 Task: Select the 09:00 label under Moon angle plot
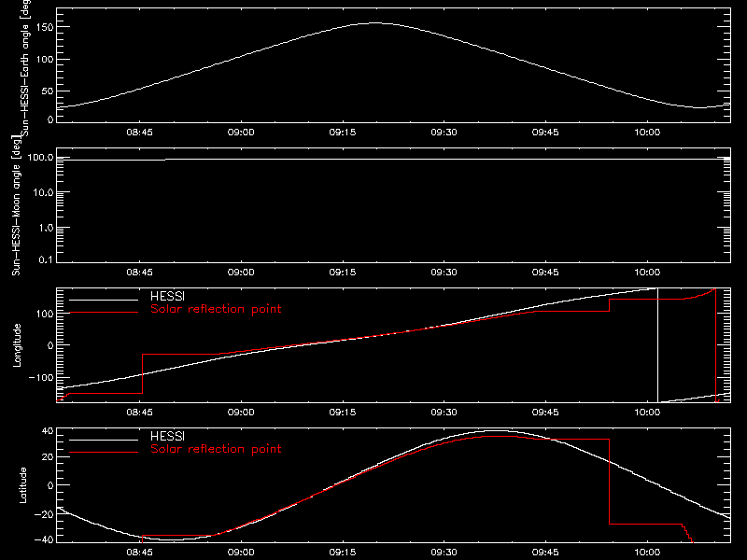tap(241, 273)
